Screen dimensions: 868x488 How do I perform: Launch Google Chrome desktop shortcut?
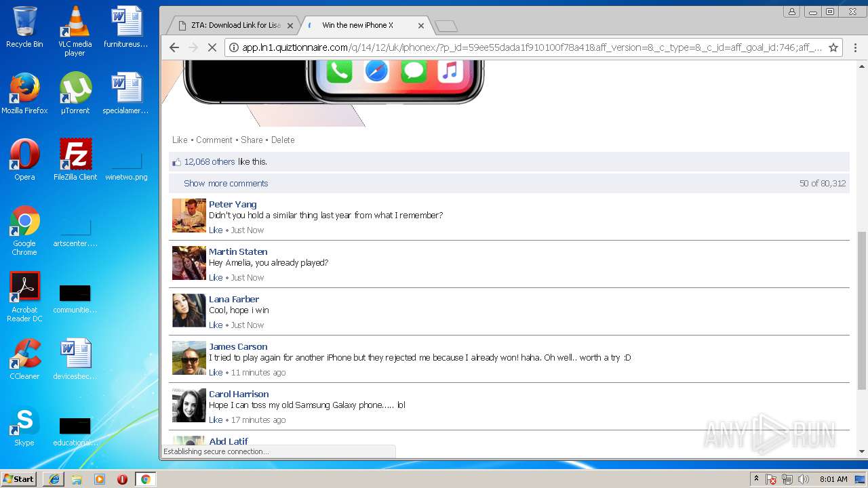click(x=24, y=230)
